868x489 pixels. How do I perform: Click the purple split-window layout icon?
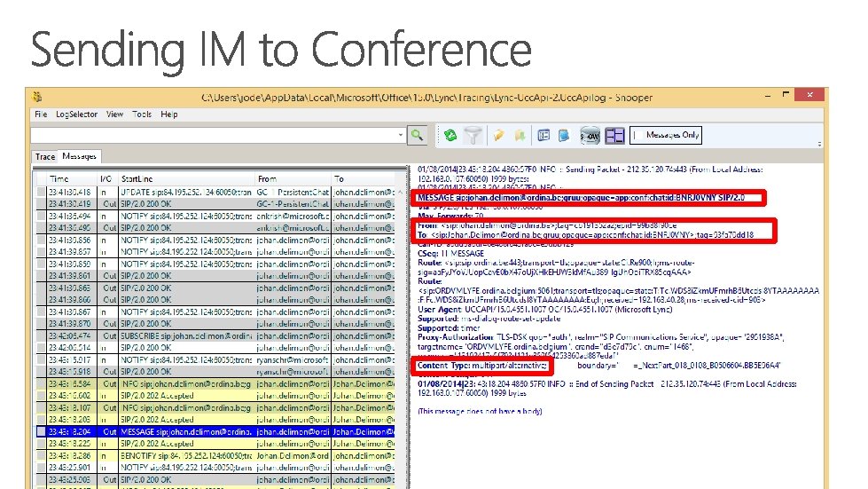point(614,135)
